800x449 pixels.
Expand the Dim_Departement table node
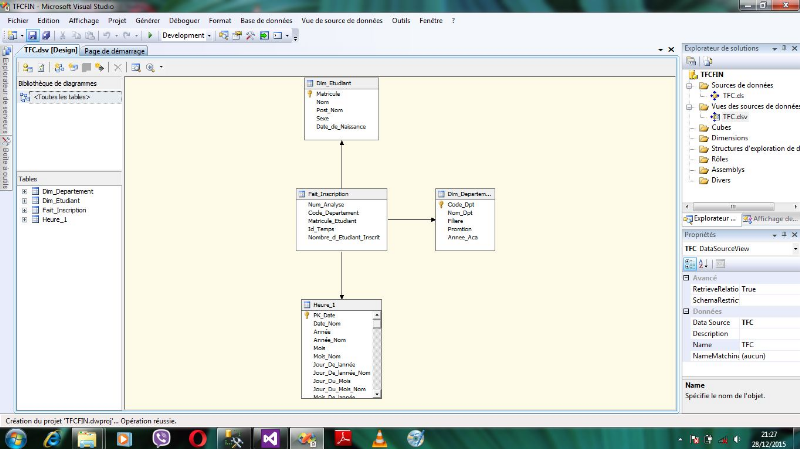pyautogui.click(x=24, y=190)
